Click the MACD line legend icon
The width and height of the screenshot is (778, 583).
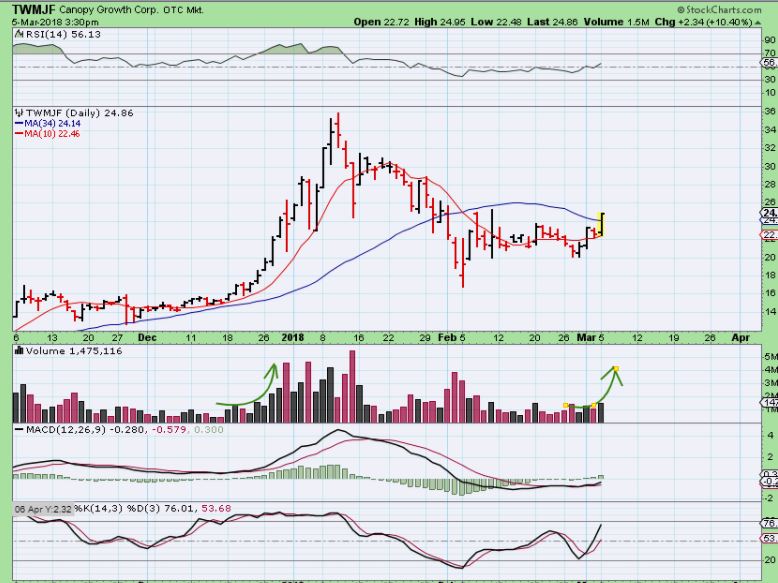19,430
